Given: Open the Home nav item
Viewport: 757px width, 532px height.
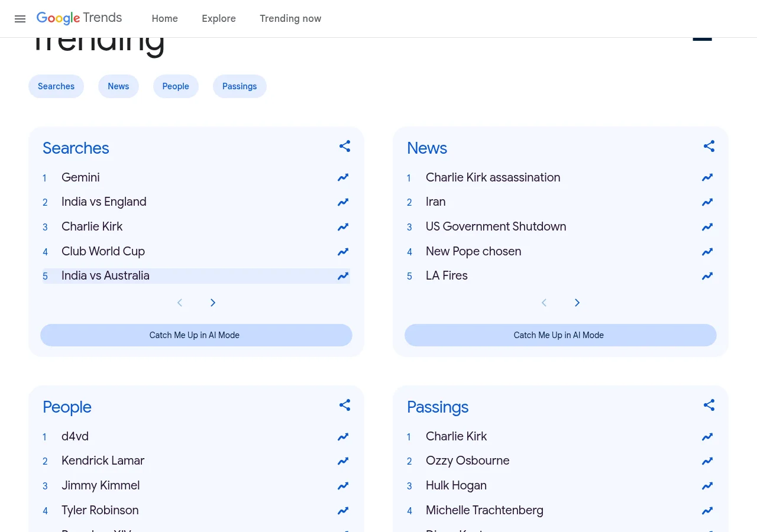Looking at the screenshot, I should 165,18.
